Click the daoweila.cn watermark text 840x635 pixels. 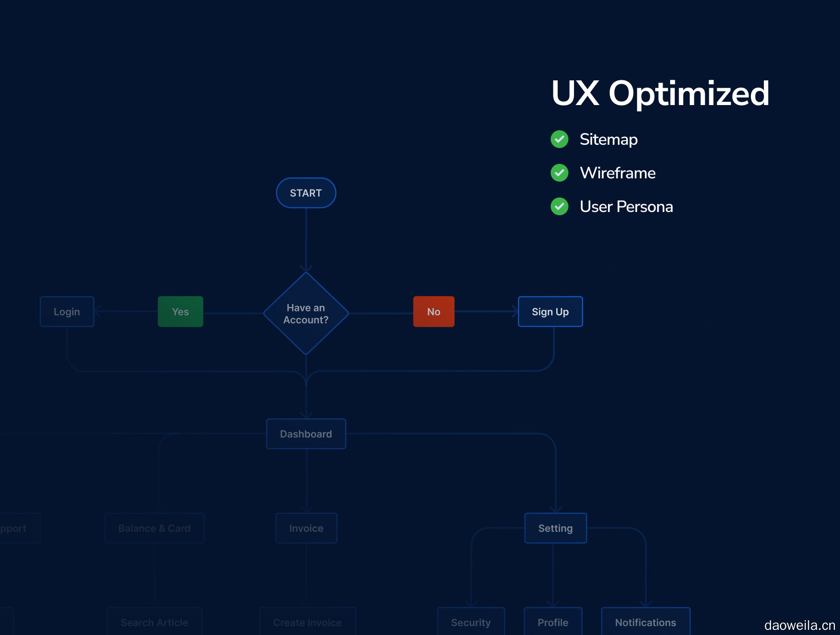click(799, 625)
